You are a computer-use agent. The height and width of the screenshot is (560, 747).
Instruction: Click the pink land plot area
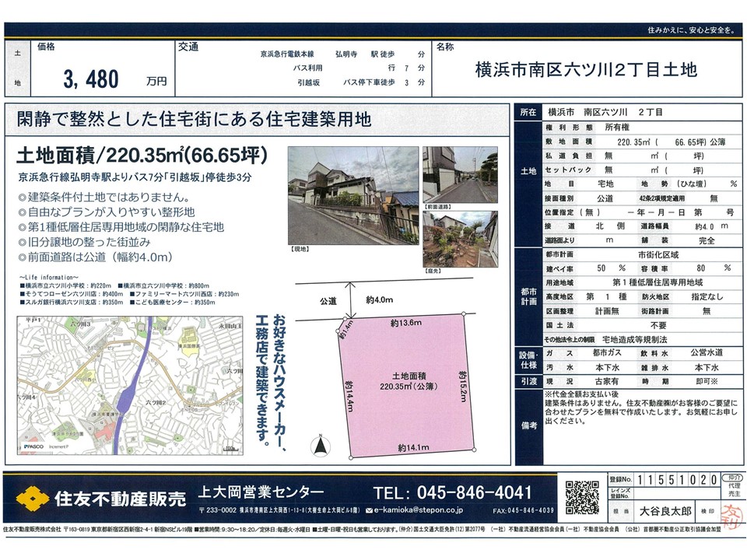click(405, 381)
